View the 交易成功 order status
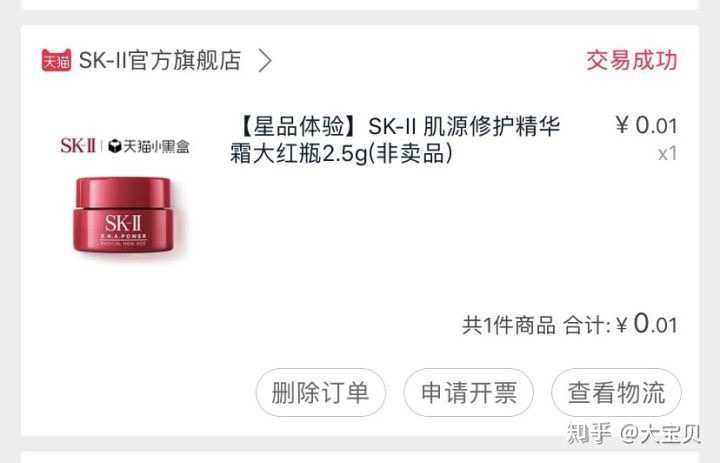The width and height of the screenshot is (720, 463). pos(631,60)
